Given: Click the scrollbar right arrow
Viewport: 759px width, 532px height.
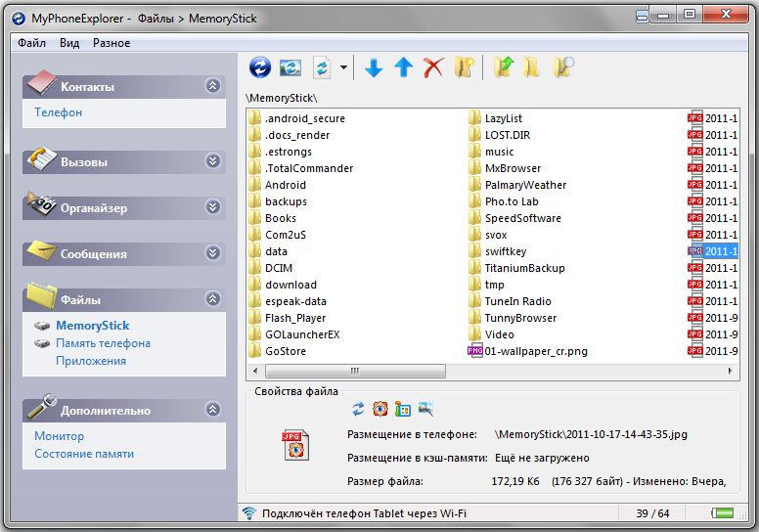Looking at the screenshot, I should 730,372.
